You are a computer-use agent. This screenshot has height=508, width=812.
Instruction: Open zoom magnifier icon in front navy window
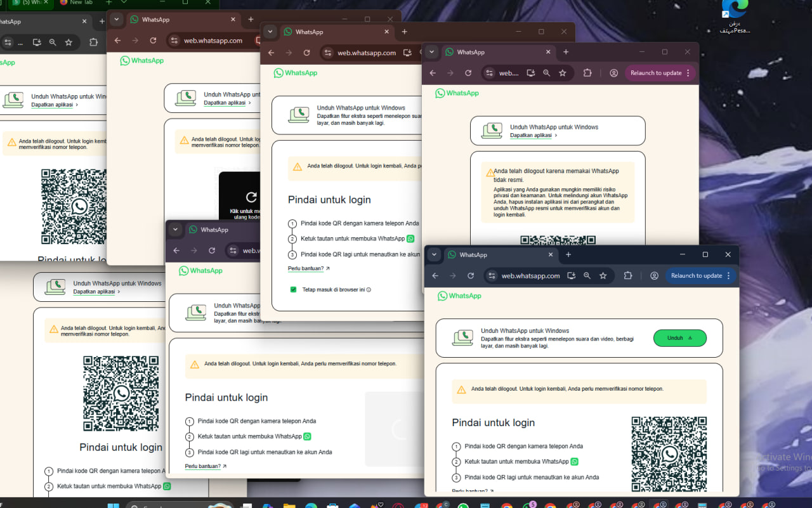click(x=587, y=276)
